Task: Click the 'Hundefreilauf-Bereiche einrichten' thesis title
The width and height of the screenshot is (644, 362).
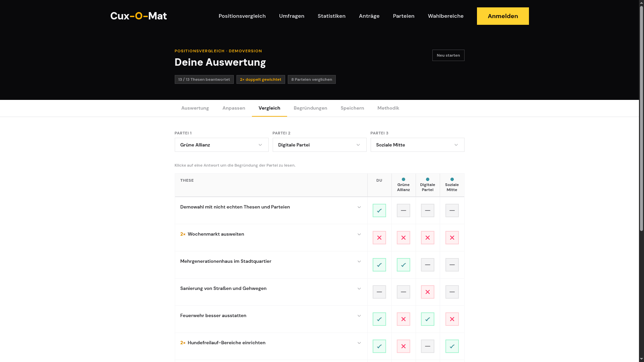Action: [x=226, y=343]
